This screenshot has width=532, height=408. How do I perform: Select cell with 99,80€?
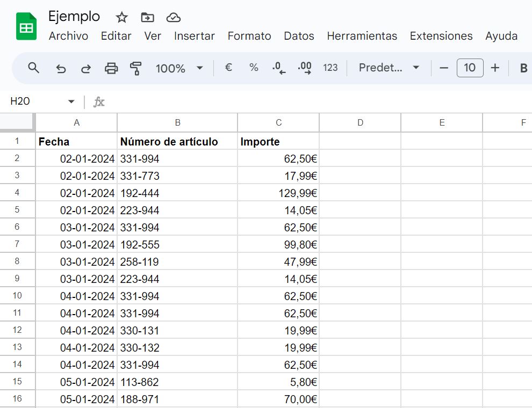[278, 245]
